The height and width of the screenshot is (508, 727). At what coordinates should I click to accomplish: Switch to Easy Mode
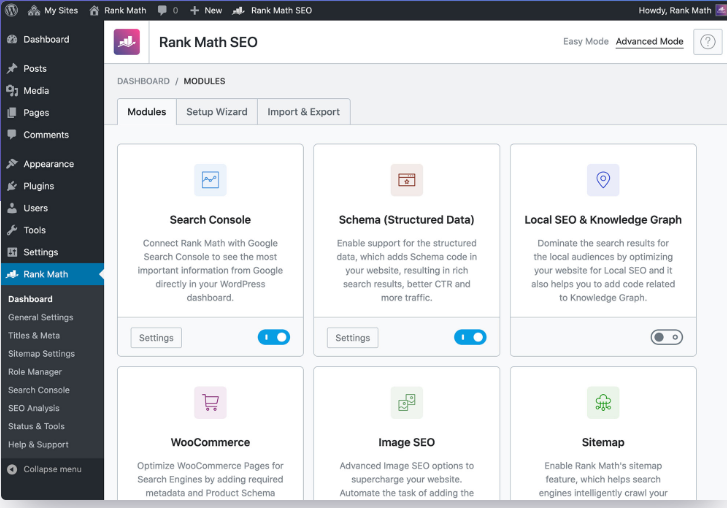click(586, 41)
